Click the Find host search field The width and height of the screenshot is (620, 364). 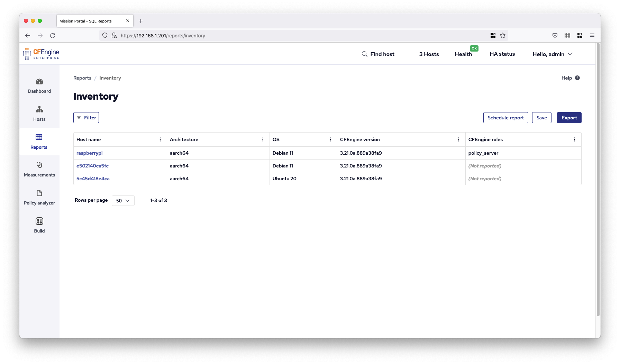(382, 54)
